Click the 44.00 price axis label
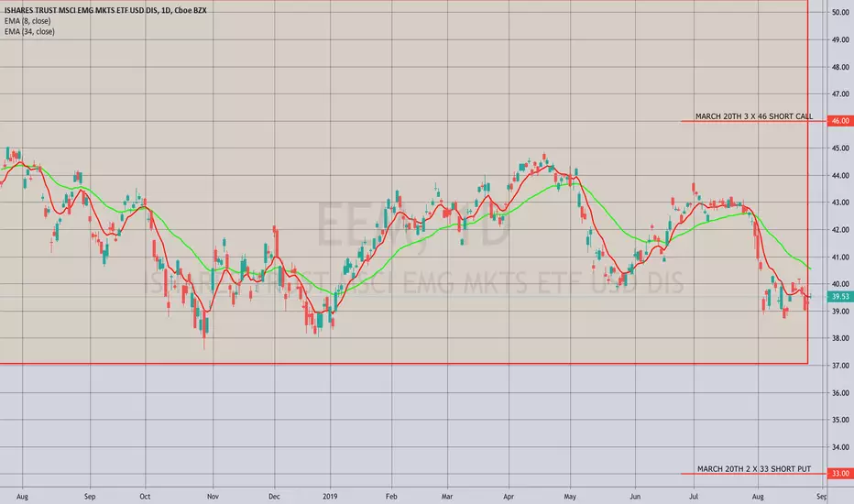The image size is (854, 504). pos(840,175)
